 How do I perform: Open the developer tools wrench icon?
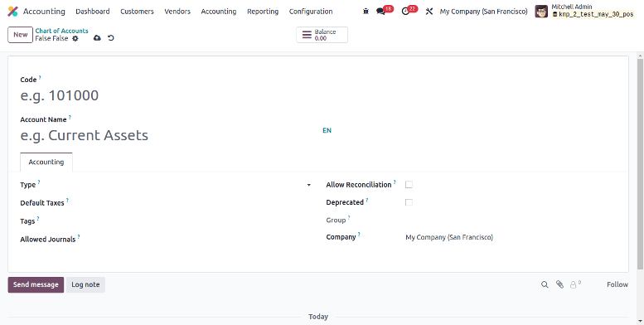[x=429, y=12]
